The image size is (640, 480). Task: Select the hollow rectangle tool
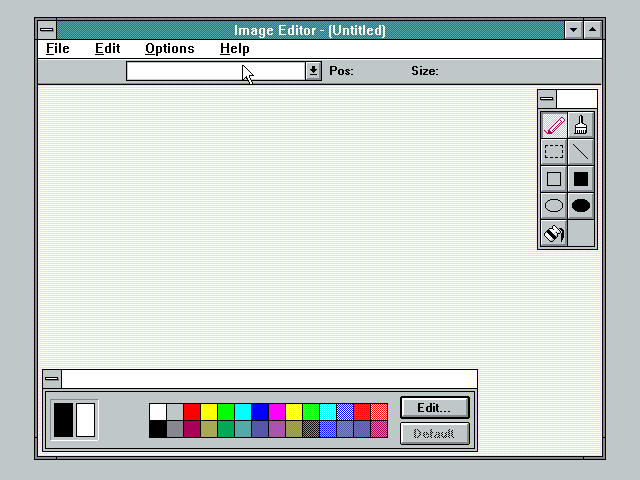(554, 179)
